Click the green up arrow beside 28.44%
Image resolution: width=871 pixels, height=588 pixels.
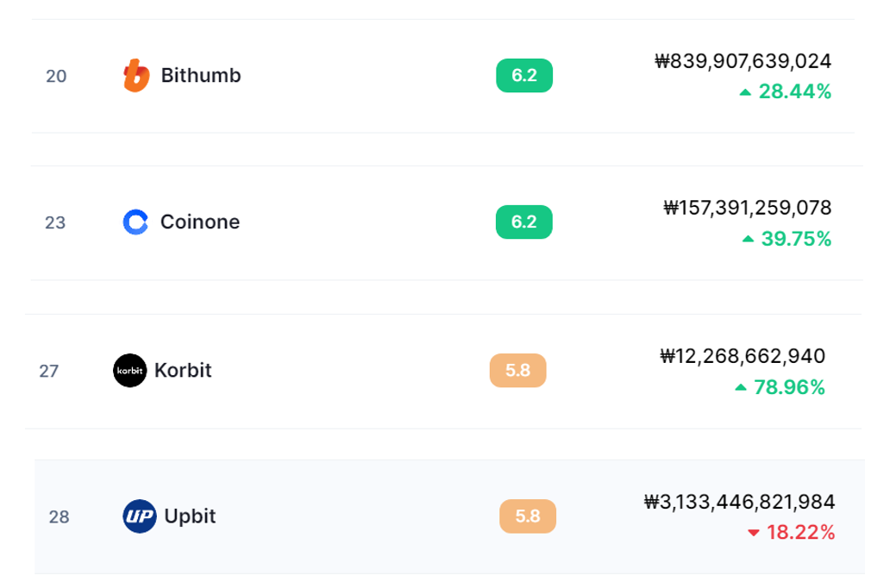[746, 92]
